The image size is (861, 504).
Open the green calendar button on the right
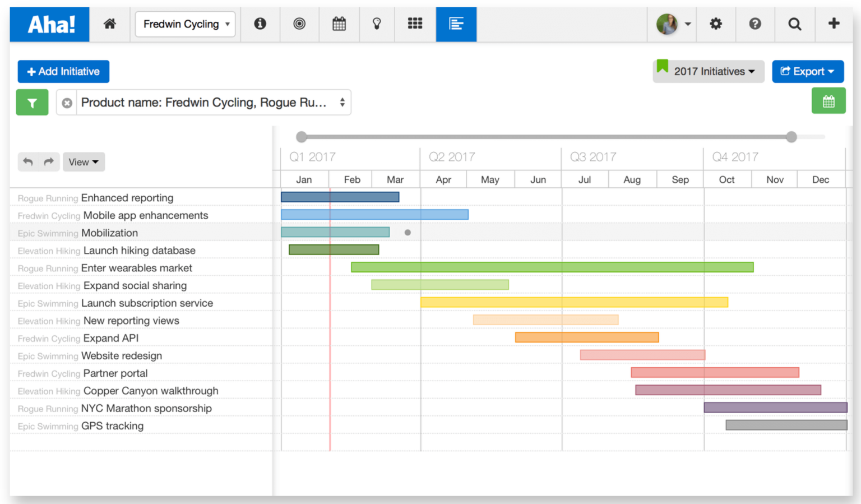[x=828, y=101]
